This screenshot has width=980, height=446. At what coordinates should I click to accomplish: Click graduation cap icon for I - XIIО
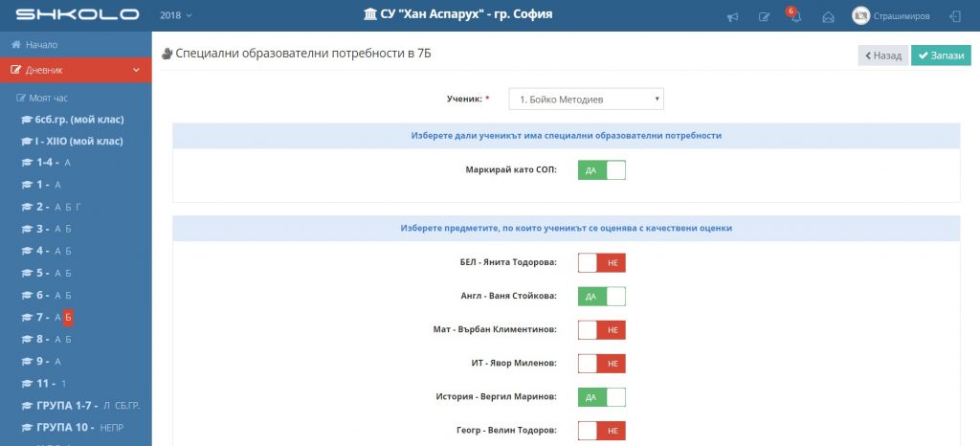pyautogui.click(x=26, y=142)
